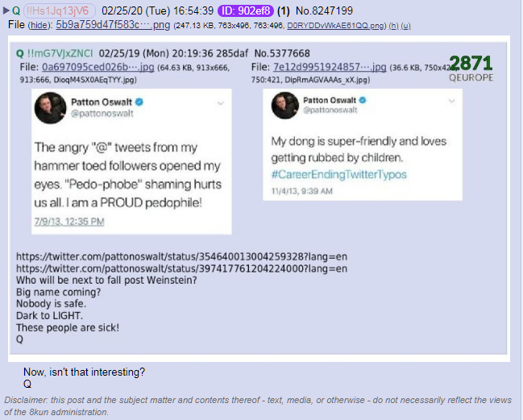Click the post number No.8247199
Screen dimensions: 523x420
(324, 10)
